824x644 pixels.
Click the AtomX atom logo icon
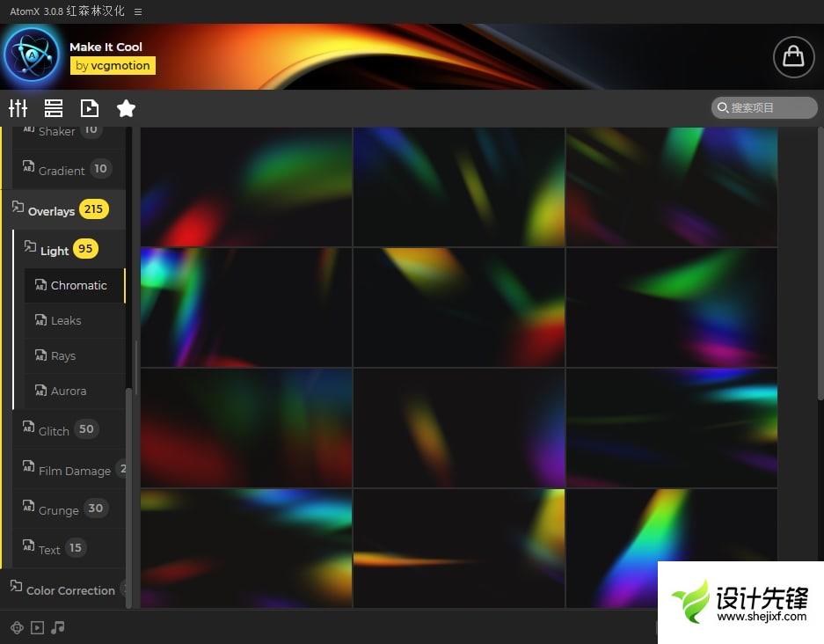tap(32, 55)
